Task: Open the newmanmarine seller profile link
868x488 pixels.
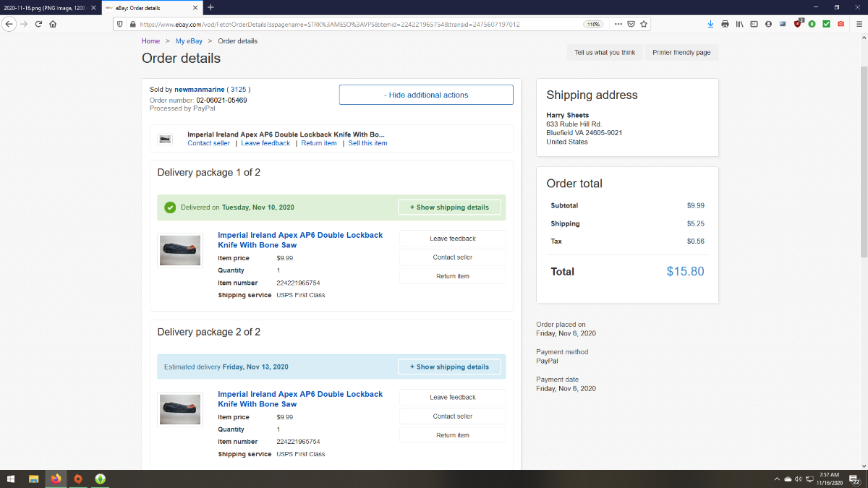Action: [199, 90]
